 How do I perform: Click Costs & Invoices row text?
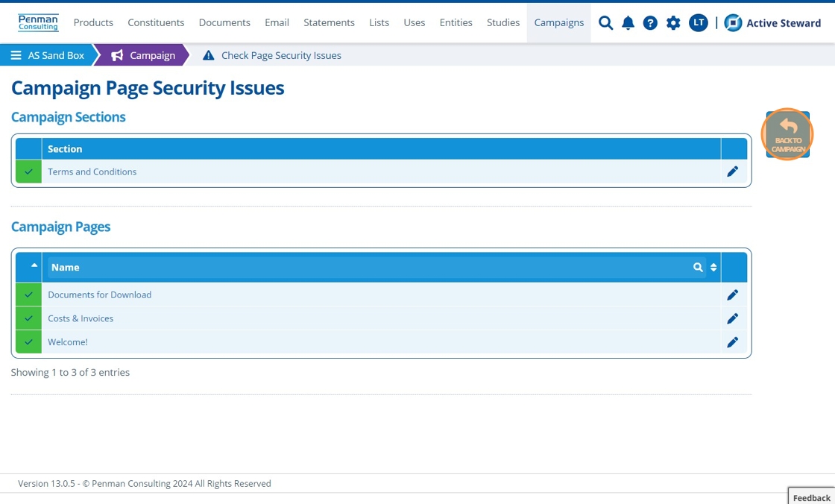[81, 318]
